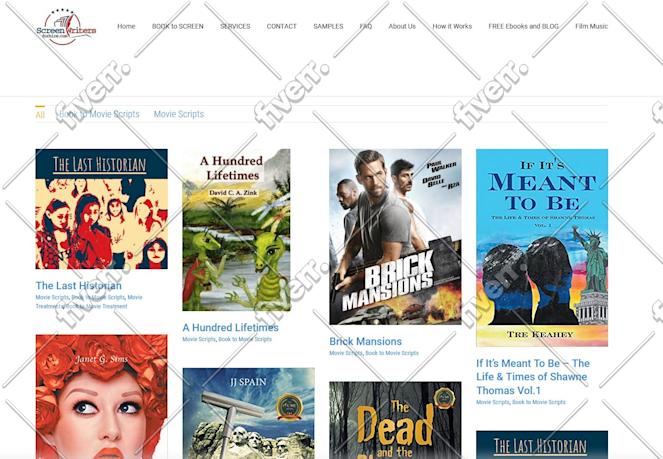This screenshot has width=663, height=459.
Task: Click the Screen Writers site logo
Action: click(x=66, y=27)
